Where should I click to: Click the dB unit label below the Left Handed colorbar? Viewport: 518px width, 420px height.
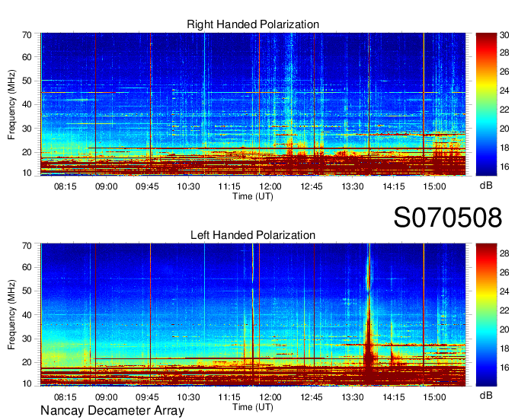click(x=486, y=395)
